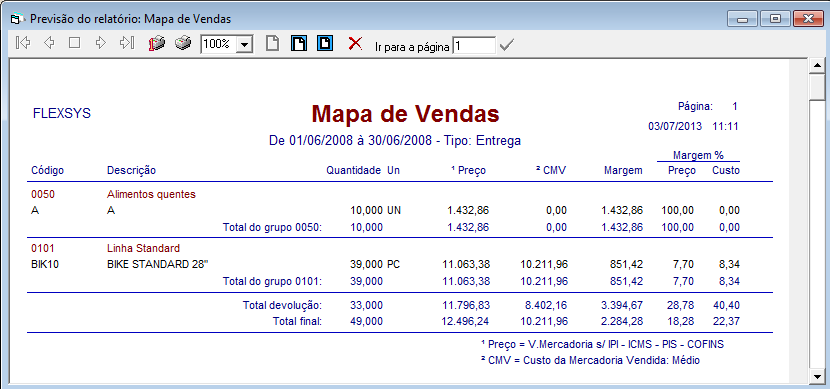Open printer setup icon with red mark
Viewport: 830px width, 389px height.
click(157, 43)
